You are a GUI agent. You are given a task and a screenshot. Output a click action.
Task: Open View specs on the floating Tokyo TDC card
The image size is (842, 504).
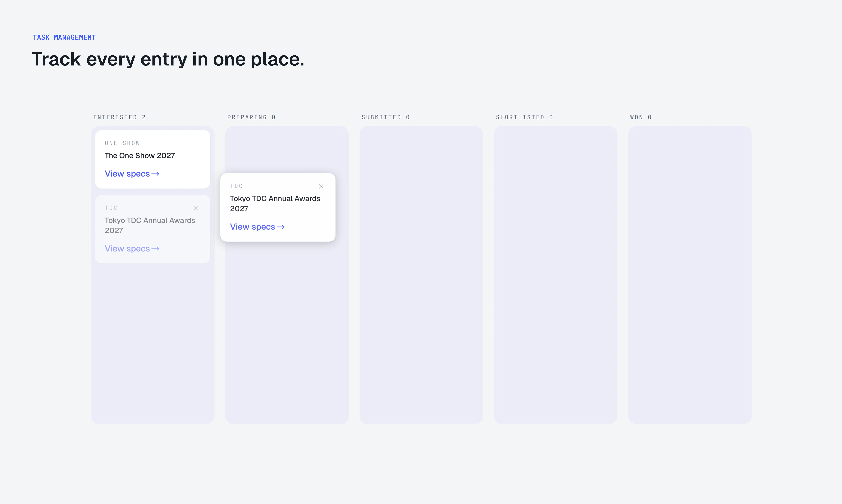click(257, 227)
